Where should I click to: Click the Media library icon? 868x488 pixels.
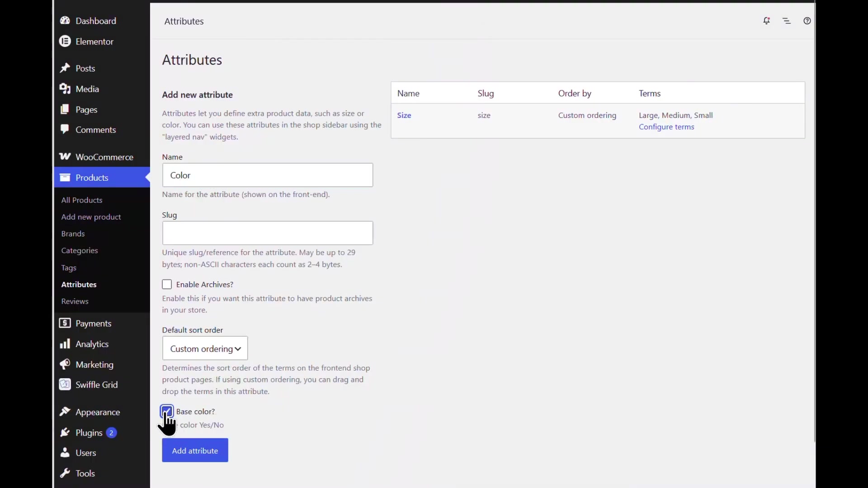65,89
